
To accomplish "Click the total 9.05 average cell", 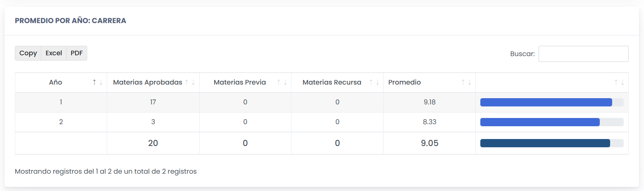I will 429,143.
